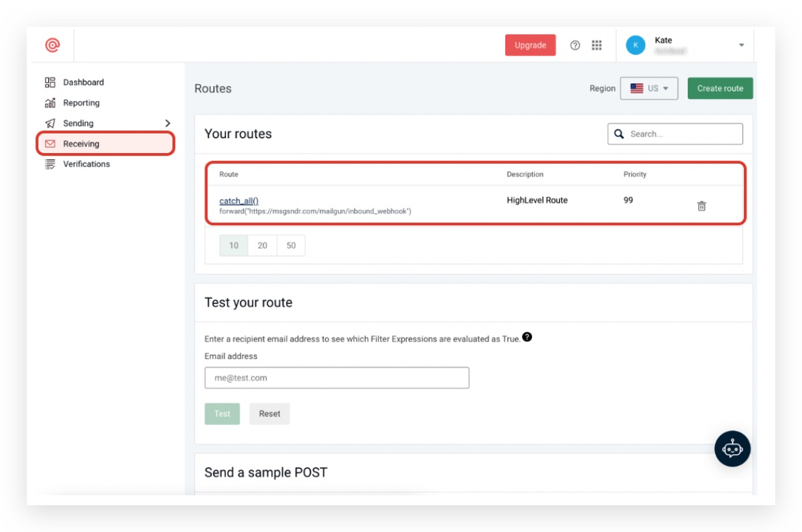Image resolution: width=802 pixels, height=532 pixels.
Task: Click the email address input field
Action: coord(336,378)
